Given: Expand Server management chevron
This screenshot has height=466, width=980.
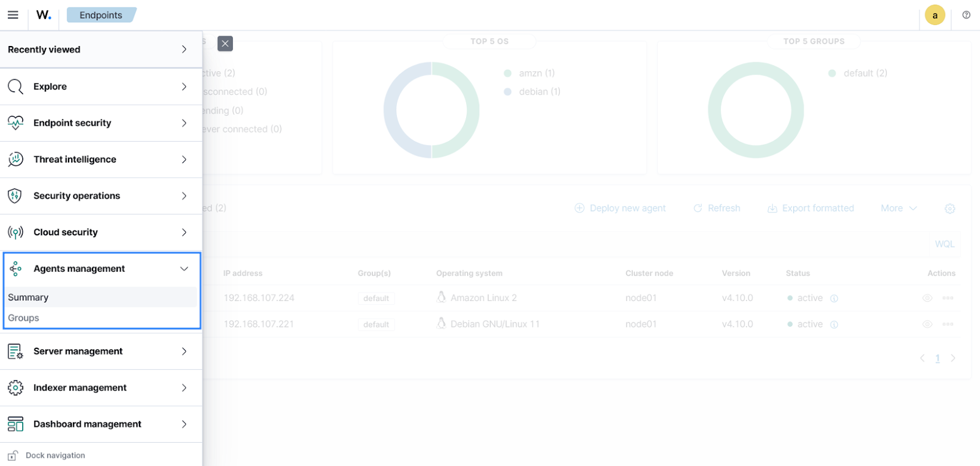Looking at the screenshot, I should point(184,351).
